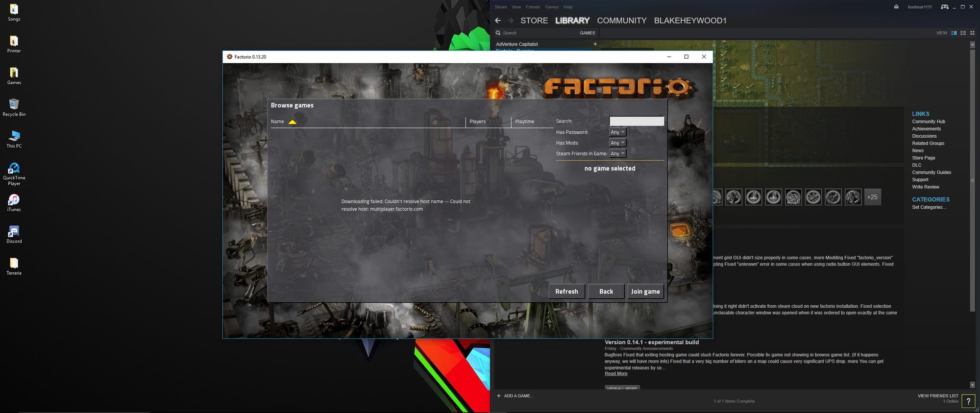Open the Related Groups link
980x413 pixels.
[x=928, y=144]
